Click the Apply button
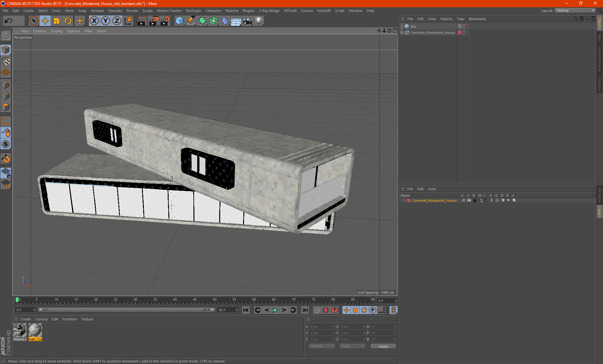 tap(383, 346)
